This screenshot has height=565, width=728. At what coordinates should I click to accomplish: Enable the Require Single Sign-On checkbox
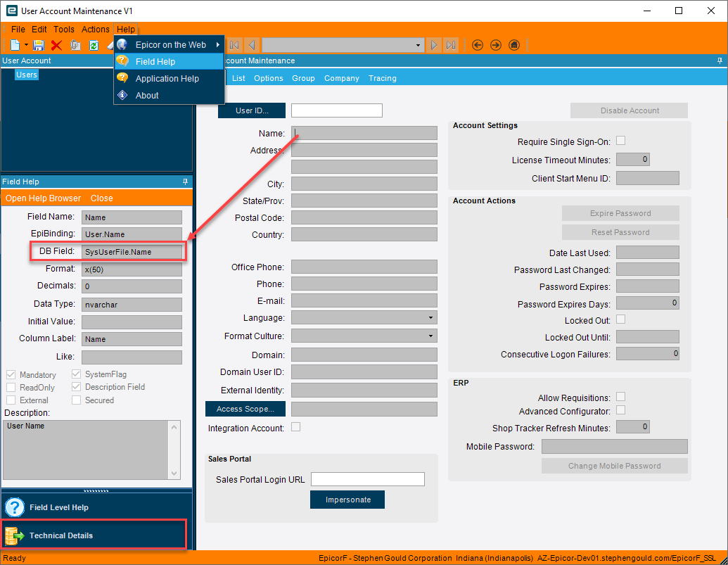(x=620, y=140)
